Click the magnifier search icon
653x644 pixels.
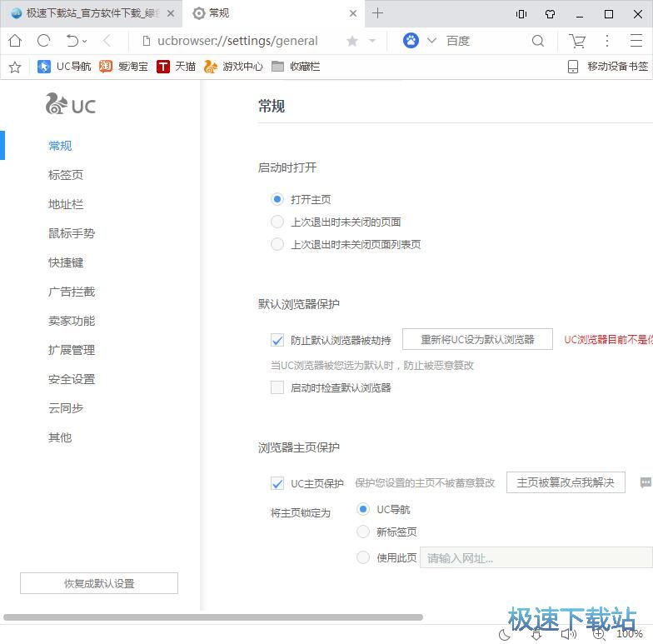(x=538, y=41)
